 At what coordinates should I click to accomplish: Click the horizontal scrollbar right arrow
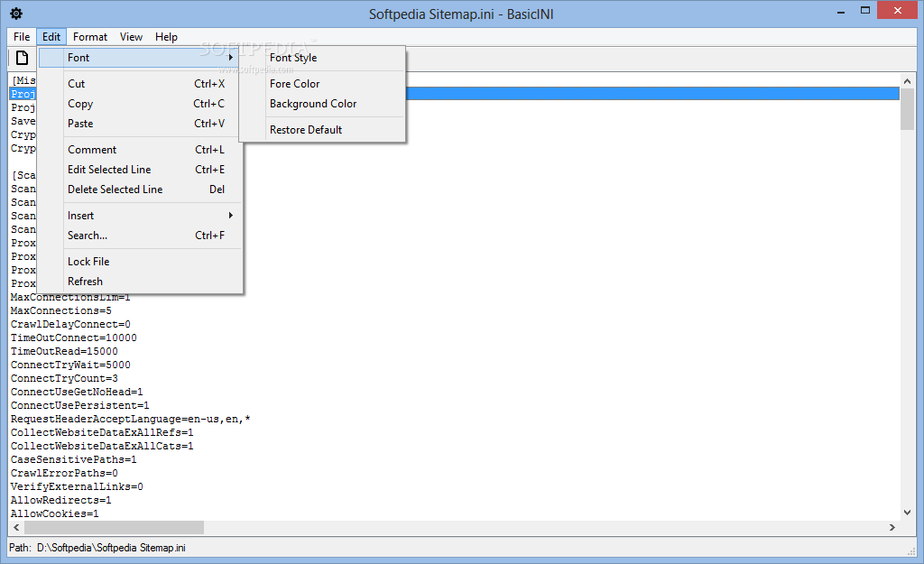(892, 528)
